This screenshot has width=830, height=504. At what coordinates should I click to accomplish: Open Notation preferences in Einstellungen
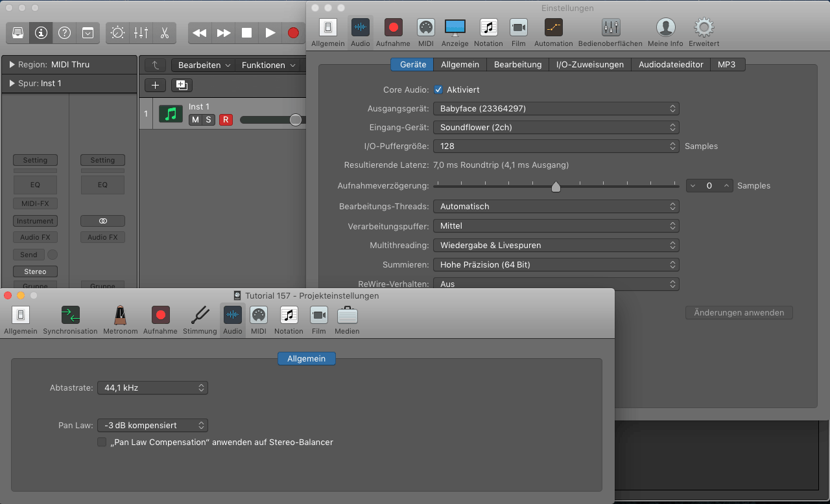coord(488,32)
